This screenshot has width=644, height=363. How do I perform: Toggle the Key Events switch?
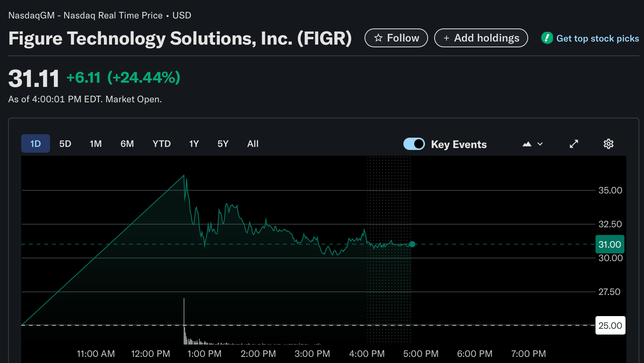[414, 144]
